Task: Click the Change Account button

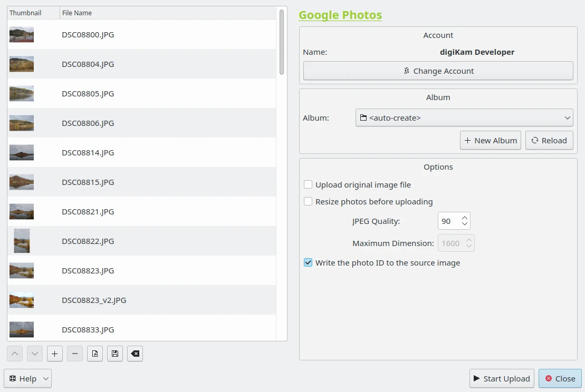Action: pyautogui.click(x=438, y=71)
